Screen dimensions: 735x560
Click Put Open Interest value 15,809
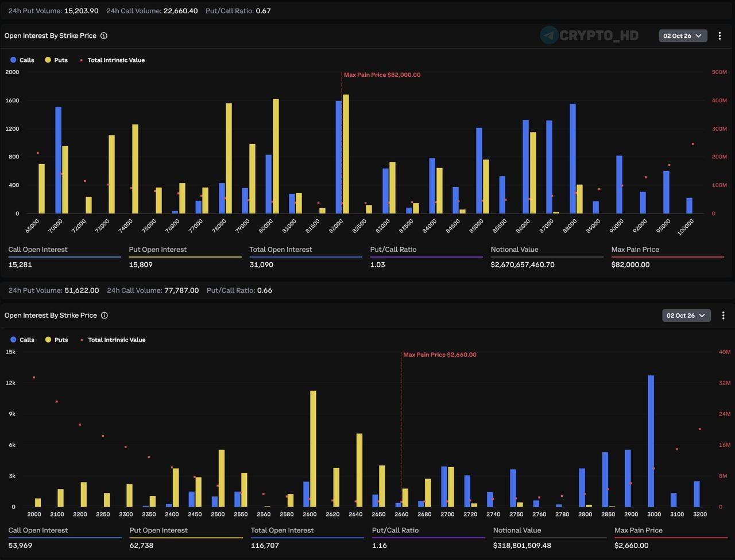tap(141, 265)
